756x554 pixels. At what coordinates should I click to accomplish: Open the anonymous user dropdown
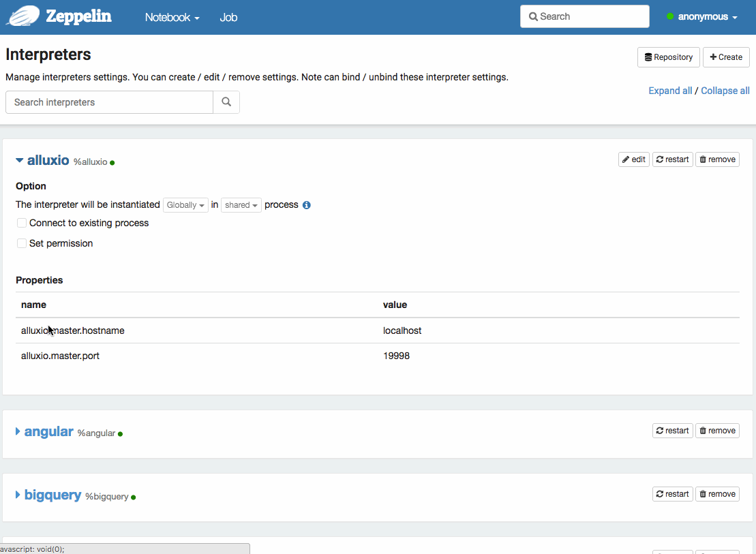click(708, 17)
